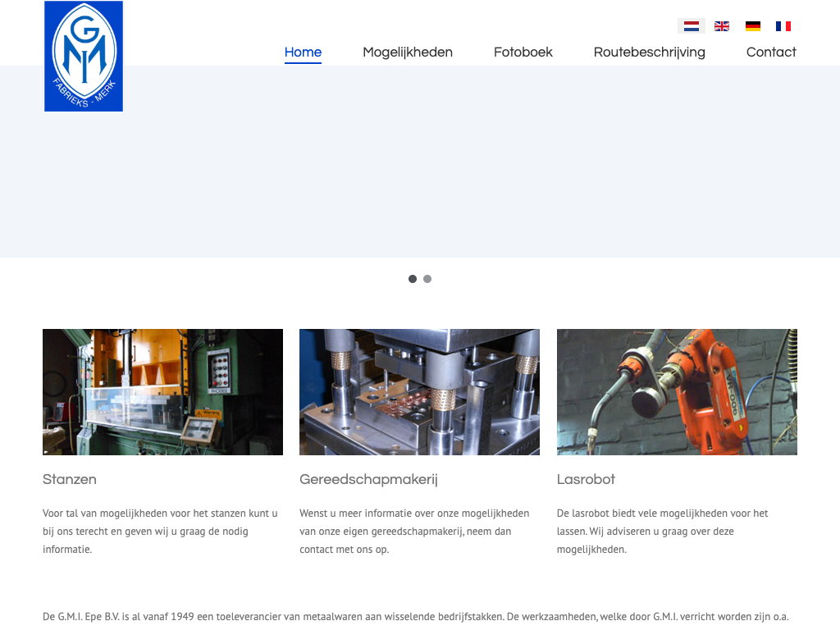Image resolution: width=840 pixels, height=630 pixels.
Task: Open the Home menu item
Action: tap(303, 52)
